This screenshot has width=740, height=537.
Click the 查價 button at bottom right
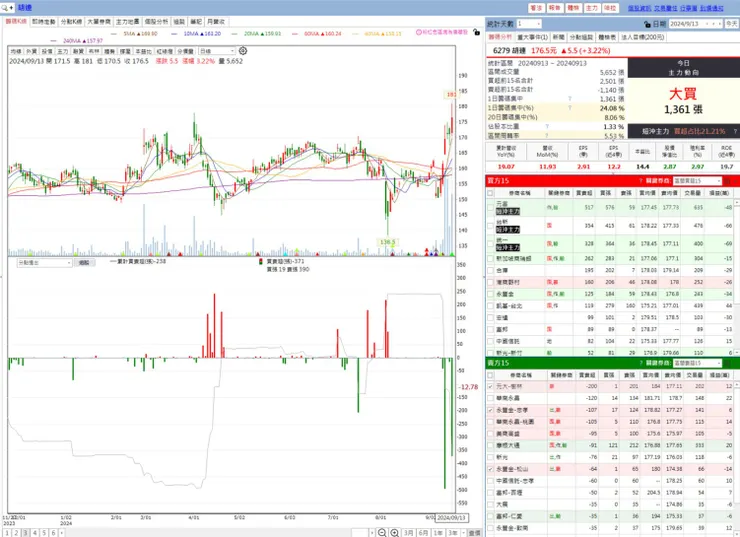(x=474, y=533)
